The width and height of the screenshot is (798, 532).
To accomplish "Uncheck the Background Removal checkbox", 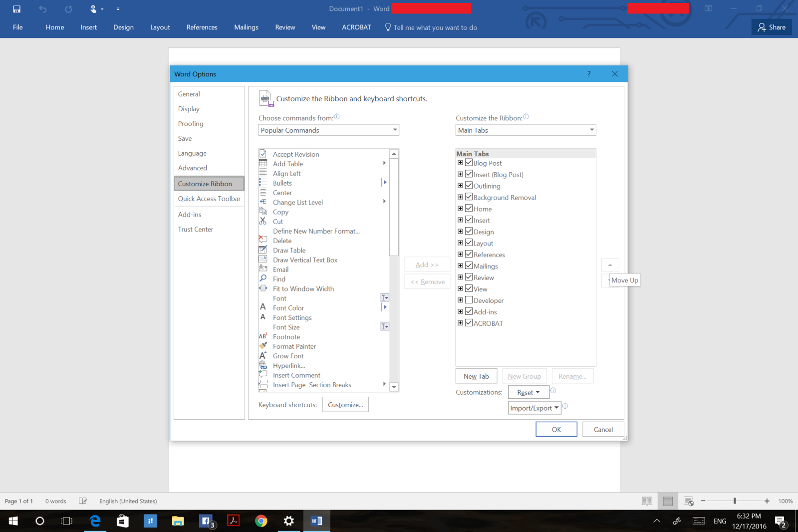I will pyautogui.click(x=469, y=197).
